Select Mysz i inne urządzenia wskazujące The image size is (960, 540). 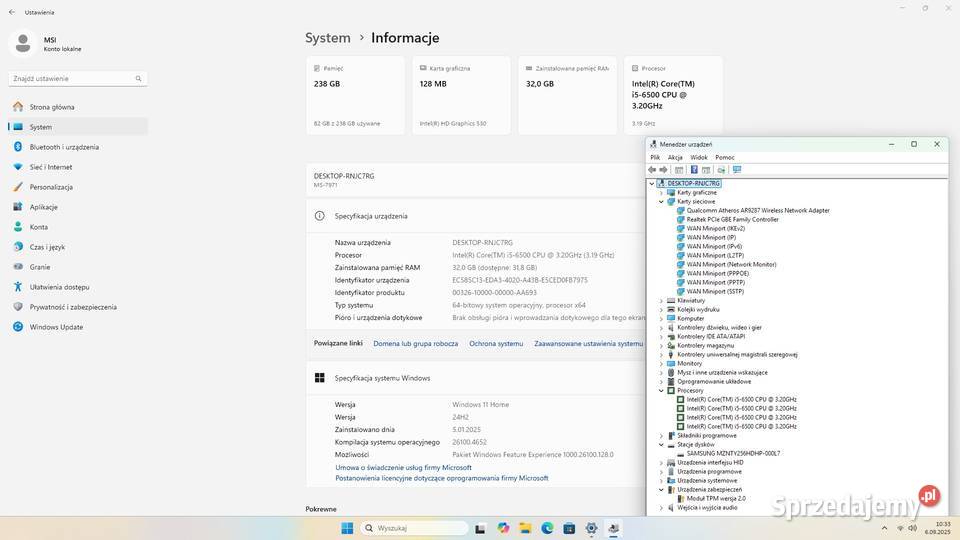tap(722, 373)
